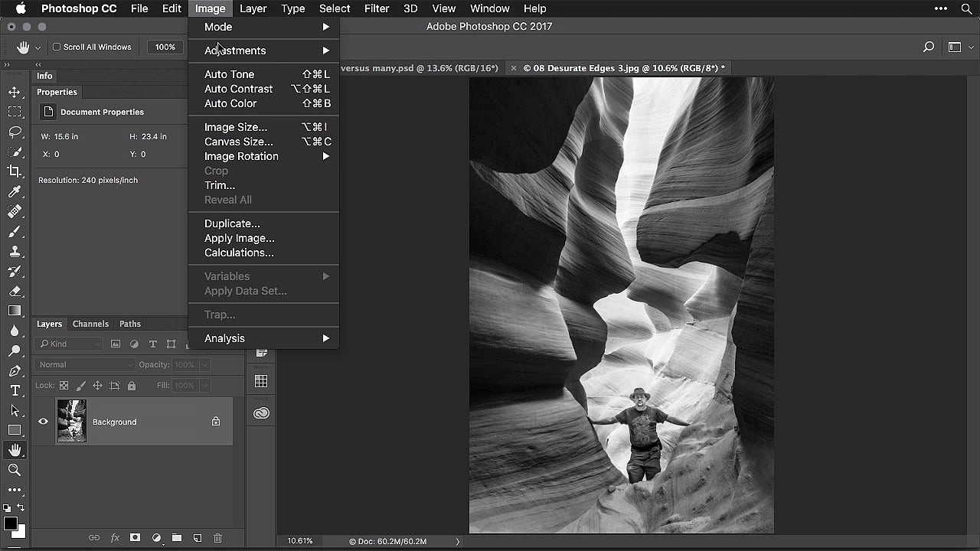The image size is (980, 551).
Task: Switch to the Paths tab
Action: pyautogui.click(x=130, y=324)
